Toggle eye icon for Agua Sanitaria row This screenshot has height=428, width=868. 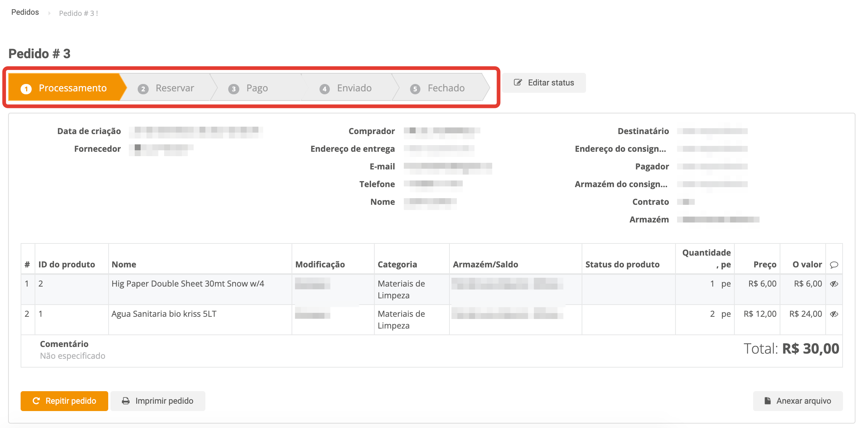tap(834, 314)
